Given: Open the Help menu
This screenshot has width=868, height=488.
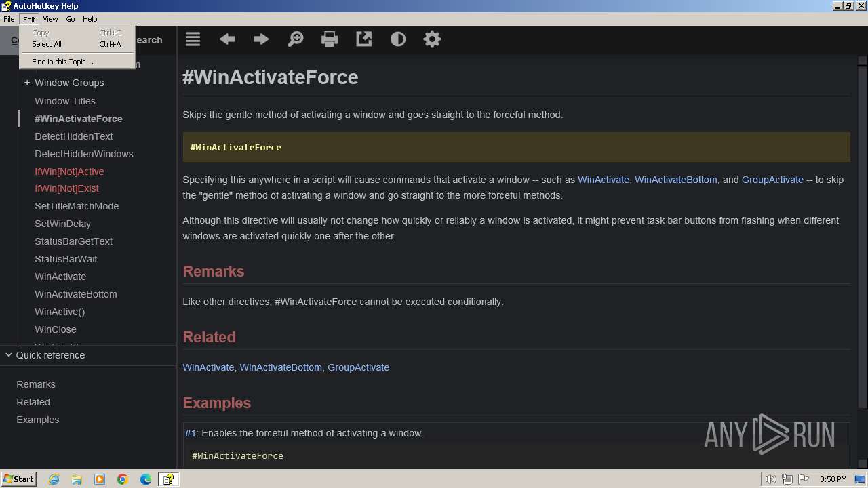Looking at the screenshot, I should [90, 19].
